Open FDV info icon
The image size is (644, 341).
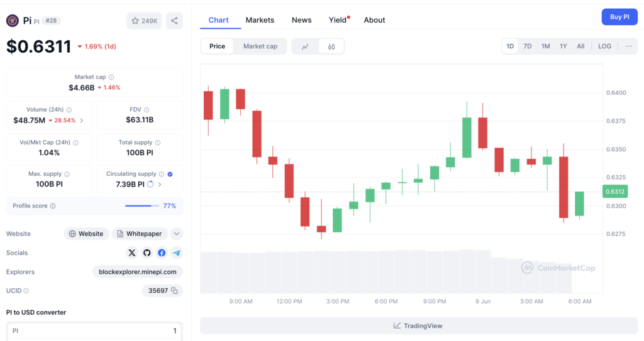point(147,110)
